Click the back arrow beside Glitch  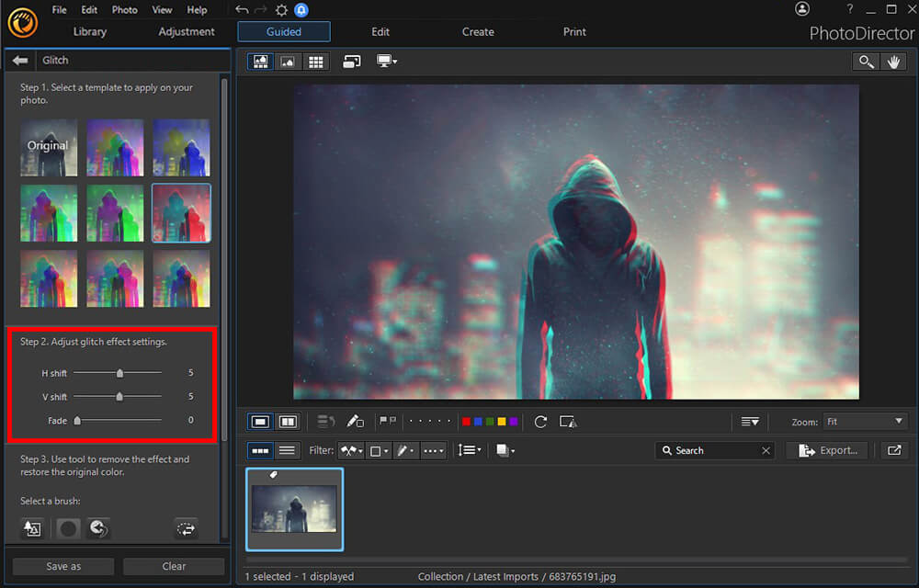tap(20, 61)
